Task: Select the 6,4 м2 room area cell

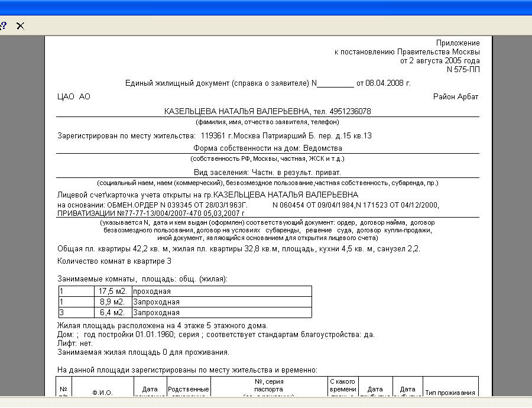Action: click(113, 312)
